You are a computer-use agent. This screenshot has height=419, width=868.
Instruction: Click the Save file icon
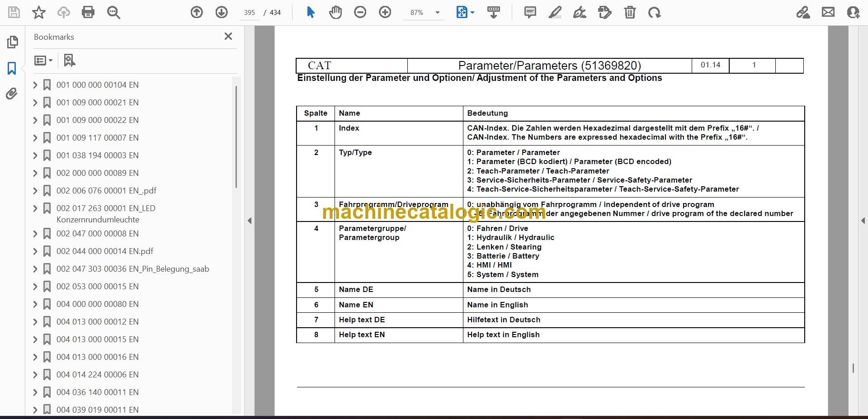click(14, 12)
